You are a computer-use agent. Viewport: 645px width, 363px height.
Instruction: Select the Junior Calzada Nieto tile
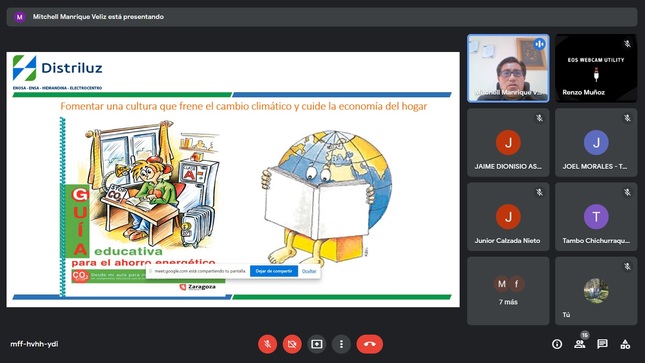click(508, 216)
